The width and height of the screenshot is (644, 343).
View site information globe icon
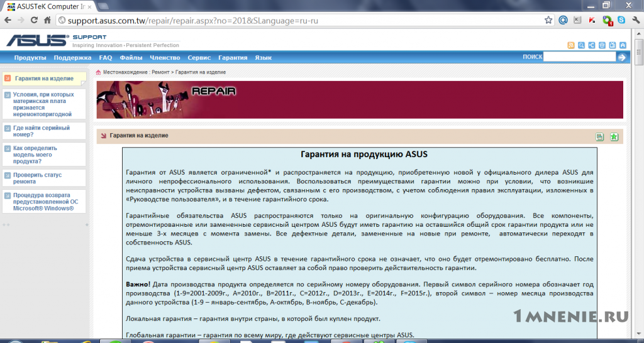click(x=62, y=20)
